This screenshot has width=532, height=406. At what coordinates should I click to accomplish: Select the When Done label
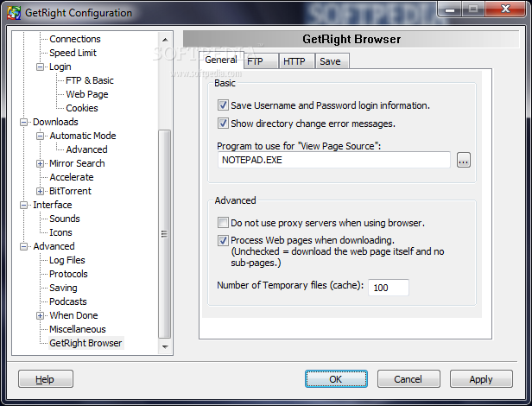[73, 315]
